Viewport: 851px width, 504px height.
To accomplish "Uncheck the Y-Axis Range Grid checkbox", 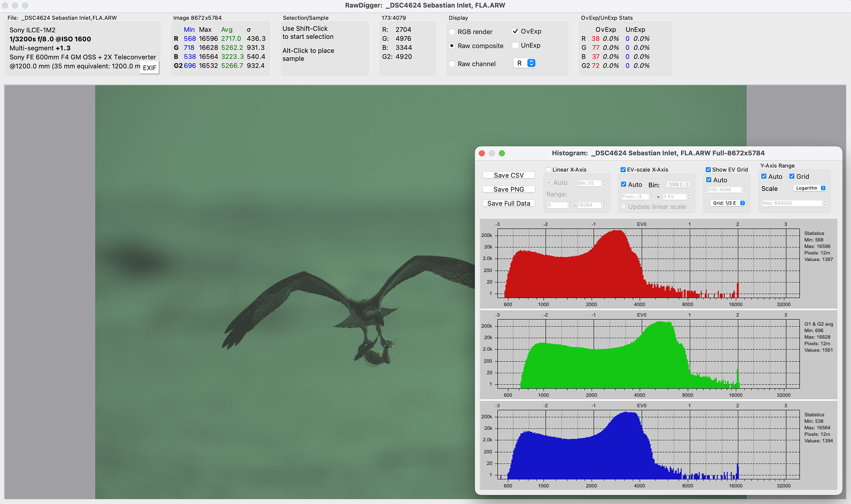I will (792, 176).
